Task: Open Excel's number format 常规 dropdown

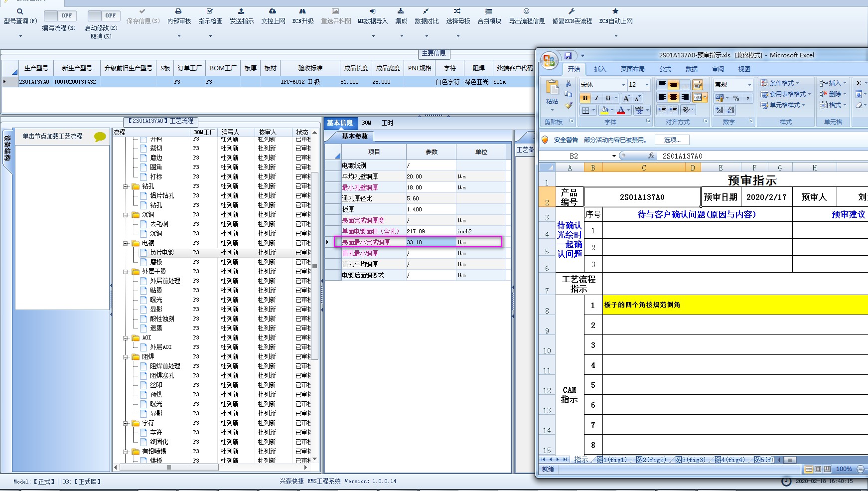Action: (749, 85)
